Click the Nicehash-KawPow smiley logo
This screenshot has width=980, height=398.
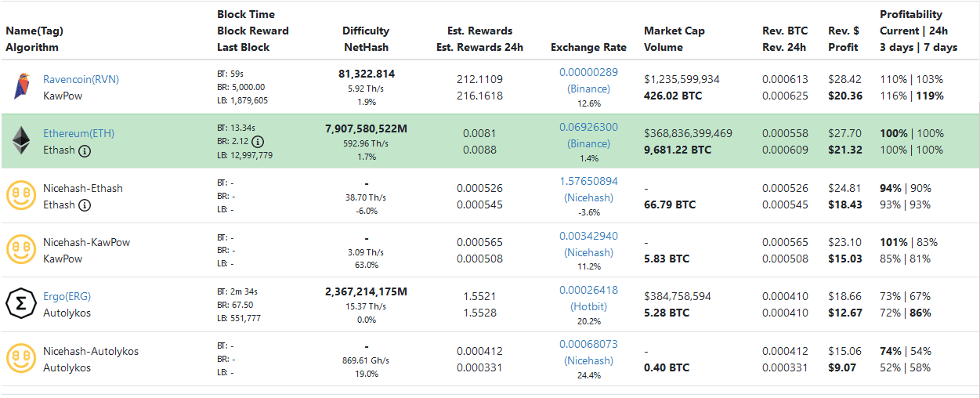pos(20,250)
